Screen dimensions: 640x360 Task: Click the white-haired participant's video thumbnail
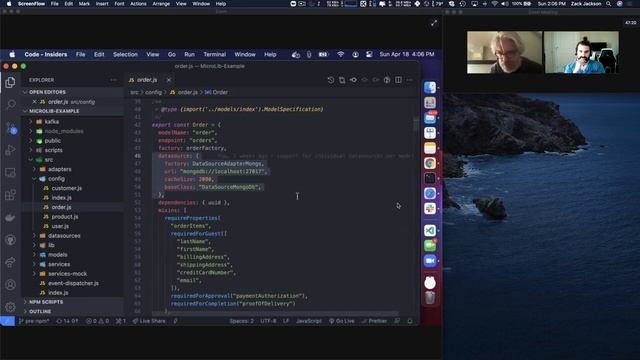pyautogui.click(x=504, y=52)
